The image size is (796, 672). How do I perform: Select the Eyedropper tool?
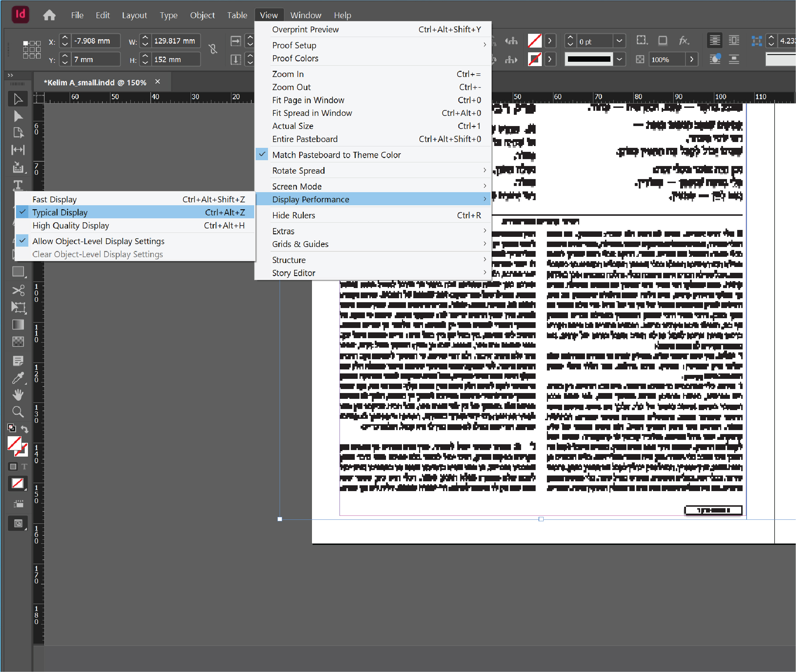coord(17,378)
